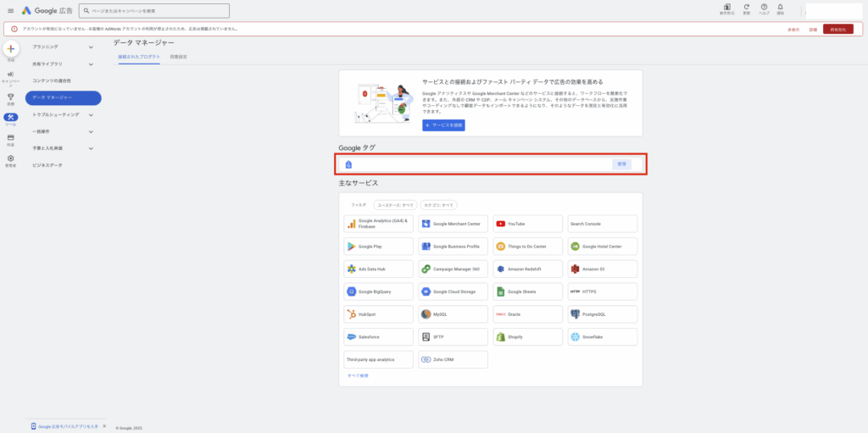Select the Shopify card
This screenshot has height=433, width=868.
pyautogui.click(x=527, y=336)
